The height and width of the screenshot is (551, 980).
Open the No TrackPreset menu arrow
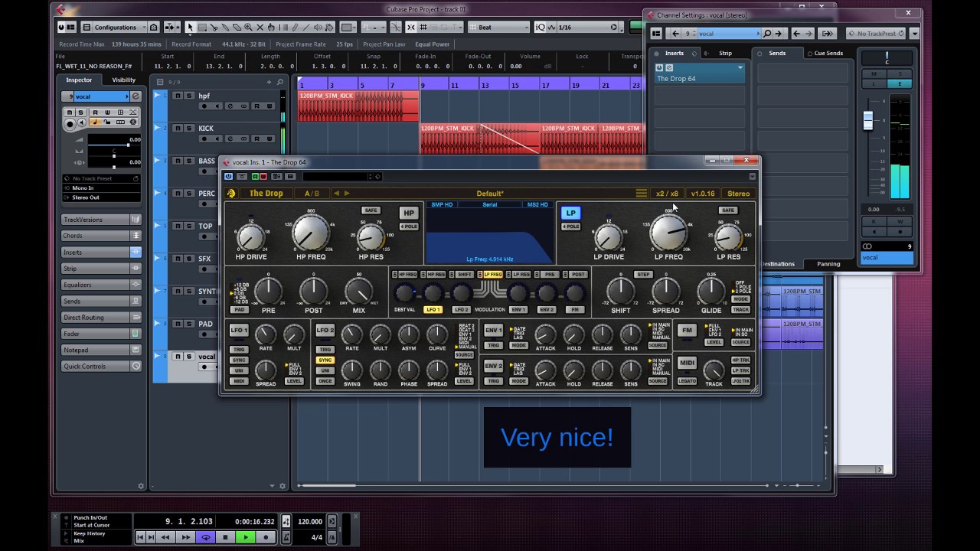click(x=914, y=34)
